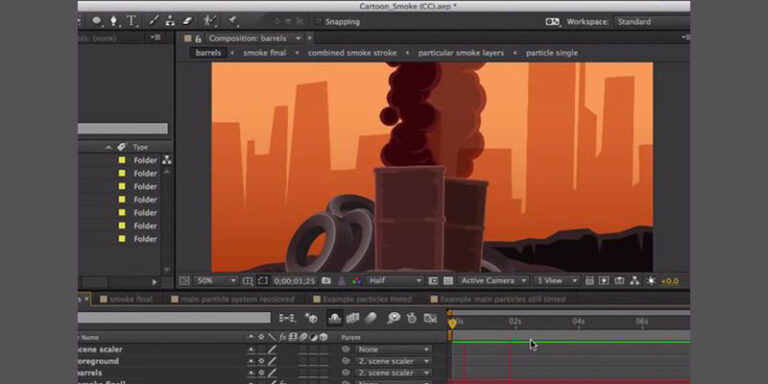Hide the scene scaler layer video switch
Screen dimensions: 768x384
[251, 349]
